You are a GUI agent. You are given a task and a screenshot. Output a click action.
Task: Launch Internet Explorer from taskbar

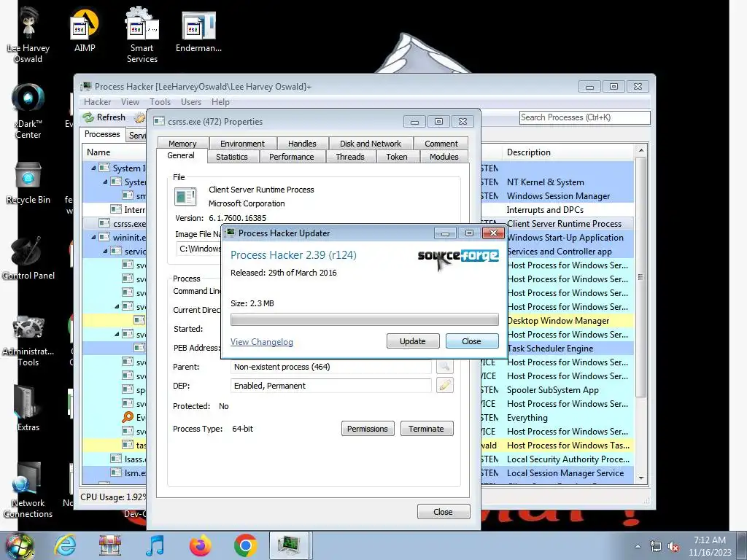point(65,545)
